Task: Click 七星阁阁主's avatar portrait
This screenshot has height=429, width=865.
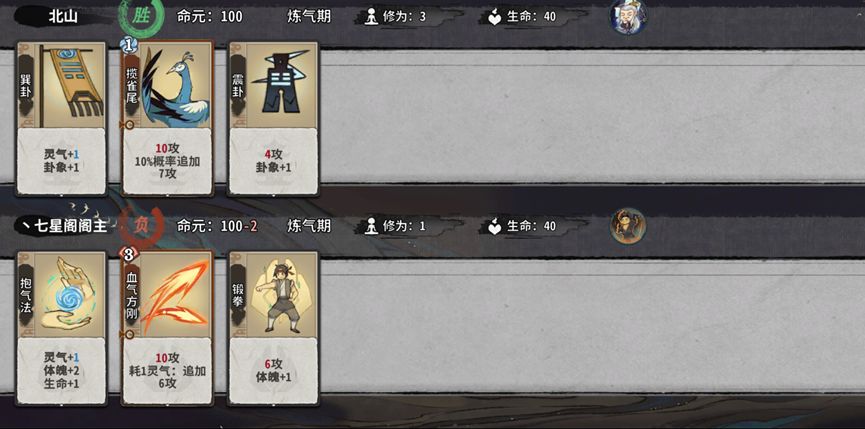Action: pyautogui.click(x=628, y=226)
